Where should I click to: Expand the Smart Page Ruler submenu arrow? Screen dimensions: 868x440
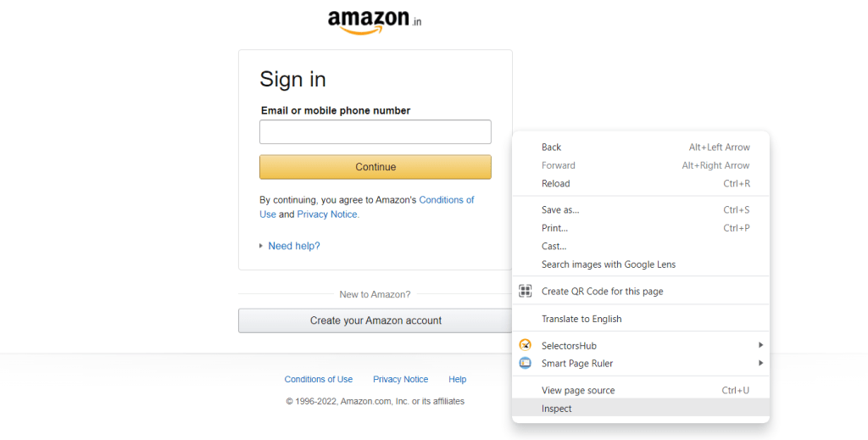point(760,364)
